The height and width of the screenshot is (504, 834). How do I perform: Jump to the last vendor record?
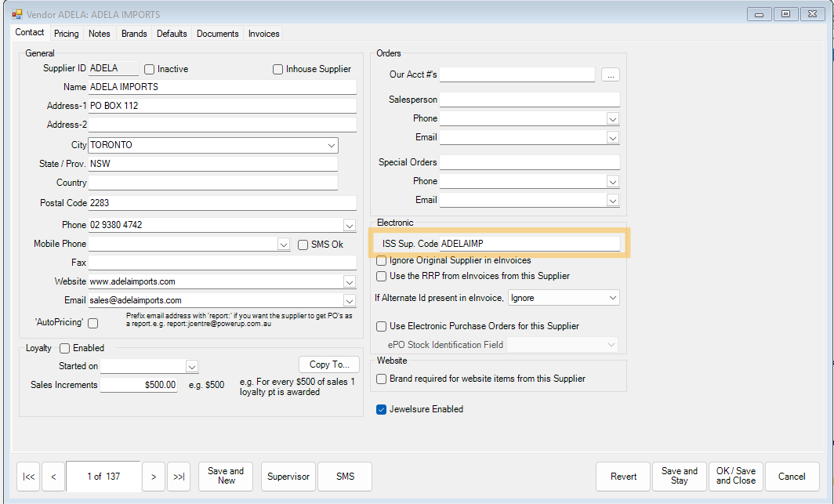[x=179, y=477]
